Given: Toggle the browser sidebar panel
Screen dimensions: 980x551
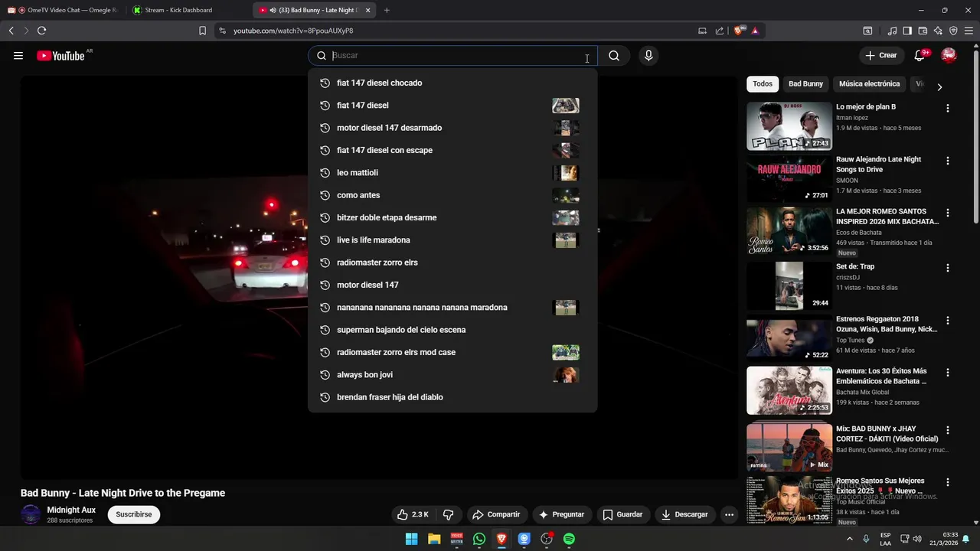Looking at the screenshot, I should (907, 31).
